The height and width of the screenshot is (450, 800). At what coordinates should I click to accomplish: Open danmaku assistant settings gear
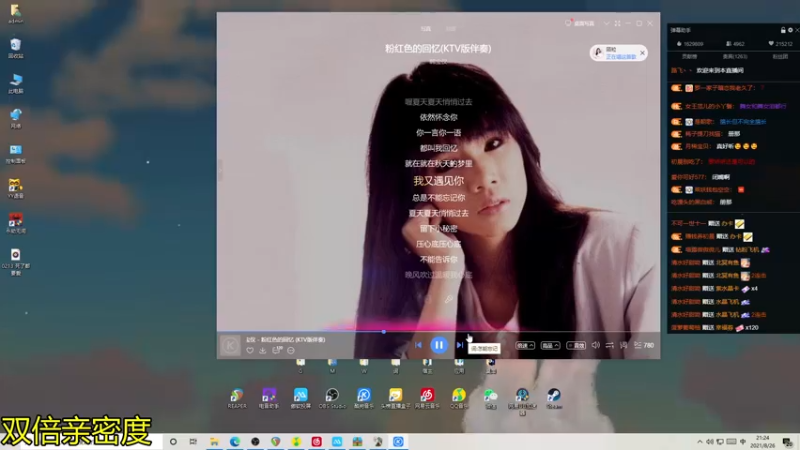[790, 30]
